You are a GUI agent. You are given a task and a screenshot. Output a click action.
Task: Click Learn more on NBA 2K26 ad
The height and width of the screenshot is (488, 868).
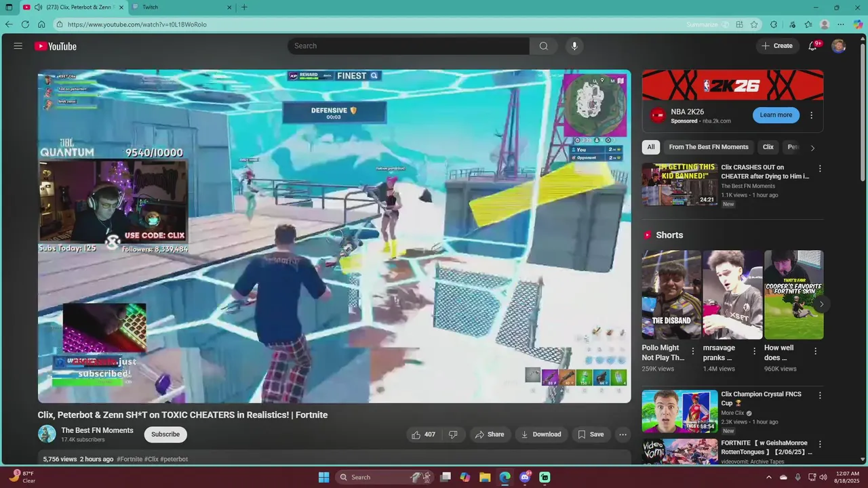click(776, 115)
